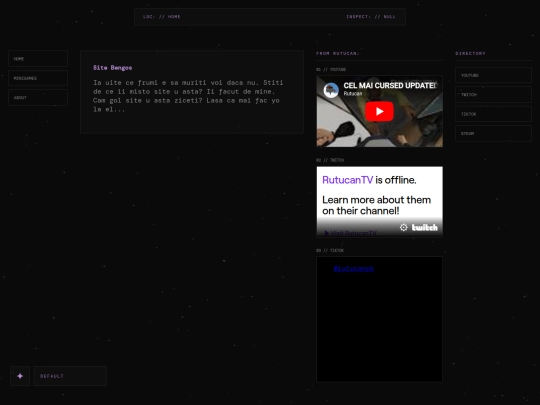Screen dimensions: 540x405
Task: Click 'Learn more about them' text
Action: [x=376, y=200]
